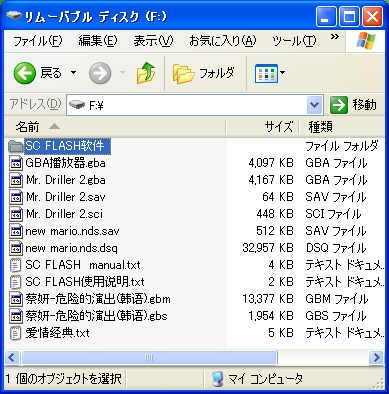The image size is (389, 394).
Task: Sort by サイズ column header
Action: pos(263,127)
